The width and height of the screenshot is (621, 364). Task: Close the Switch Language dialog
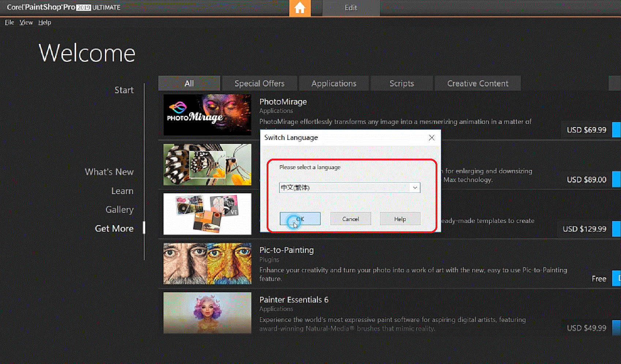coord(432,137)
